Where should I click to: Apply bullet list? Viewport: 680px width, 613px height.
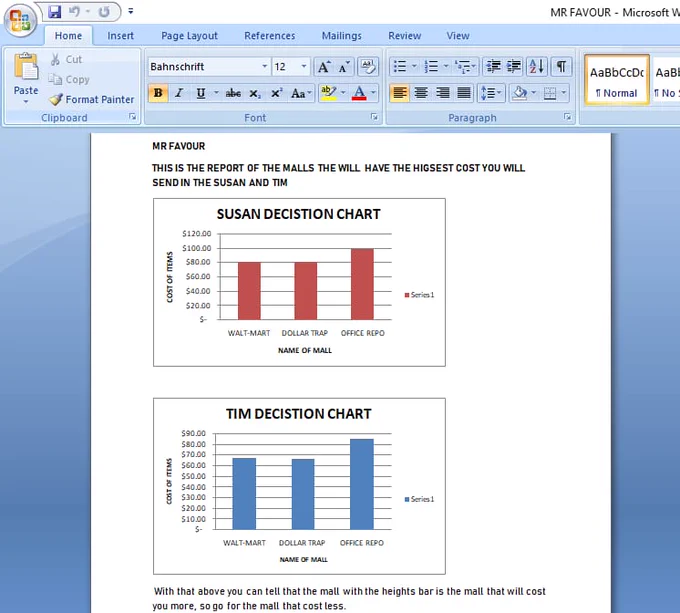coord(399,67)
